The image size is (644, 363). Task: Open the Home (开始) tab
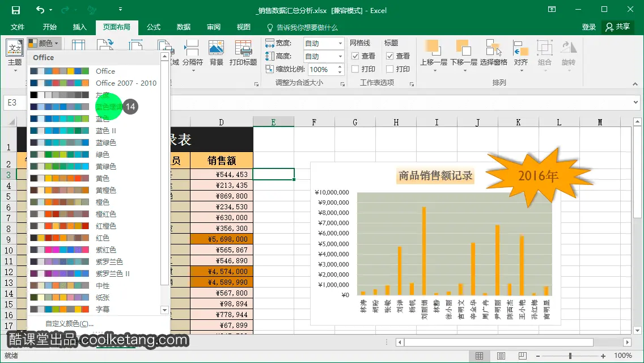click(50, 27)
